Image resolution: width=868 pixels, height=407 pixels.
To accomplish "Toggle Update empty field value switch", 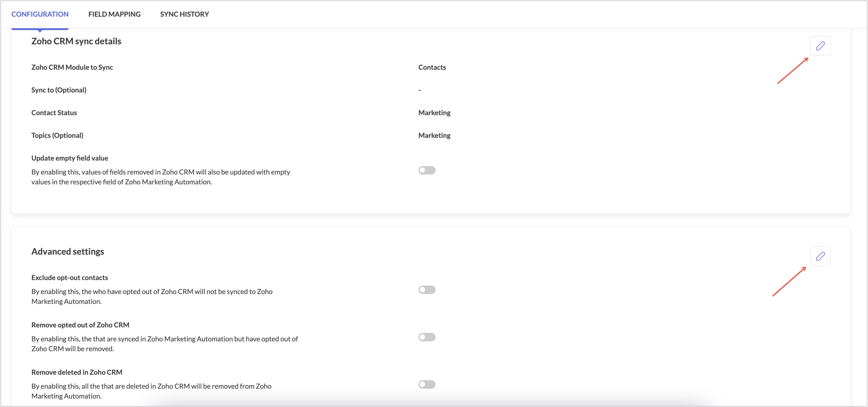I will (x=427, y=170).
